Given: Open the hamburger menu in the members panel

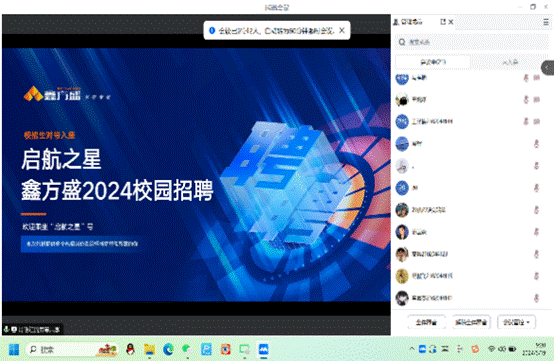Looking at the screenshot, I should pos(546,22).
